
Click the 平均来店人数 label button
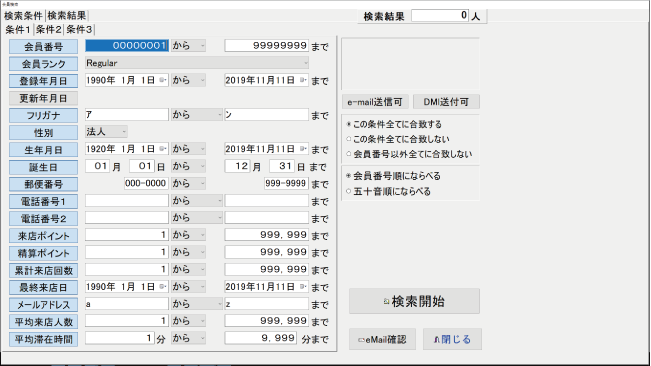coord(44,322)
